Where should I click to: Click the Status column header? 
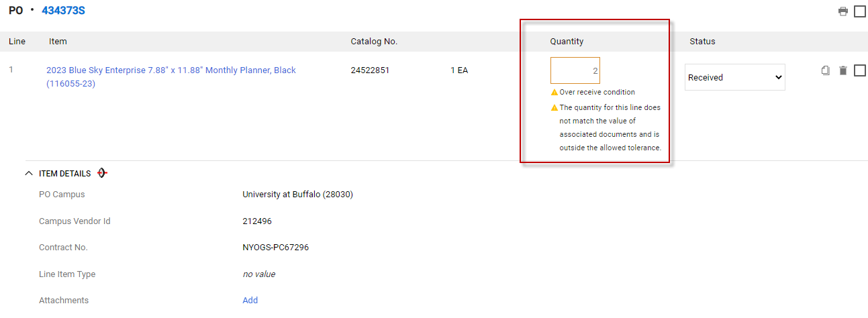[702, 42]
